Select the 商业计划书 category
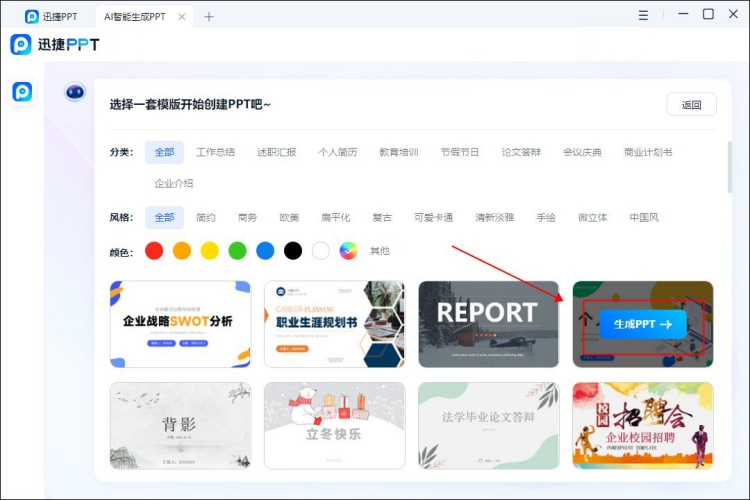Viewport: 750px width, 500px height. coord(648,152)
